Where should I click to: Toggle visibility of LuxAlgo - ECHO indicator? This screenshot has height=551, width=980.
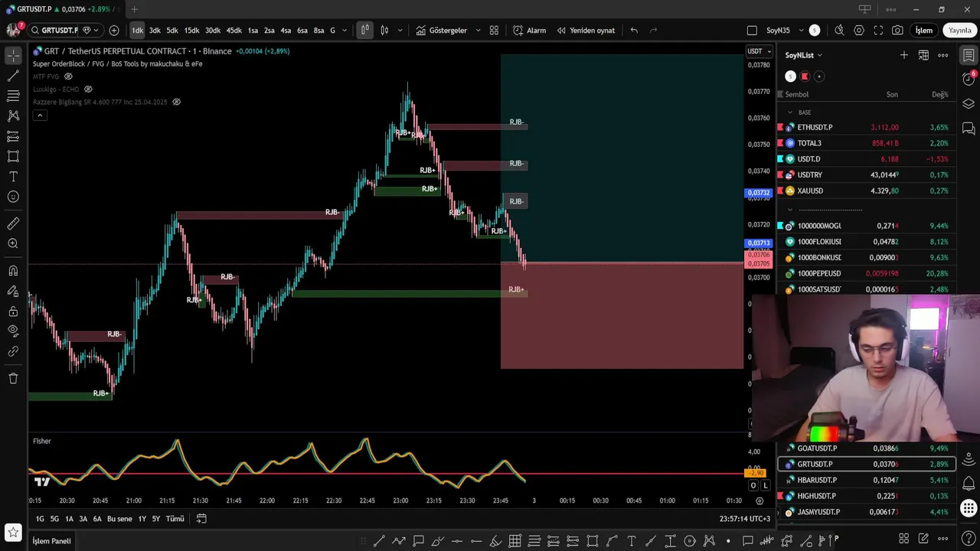click(88, 90)
